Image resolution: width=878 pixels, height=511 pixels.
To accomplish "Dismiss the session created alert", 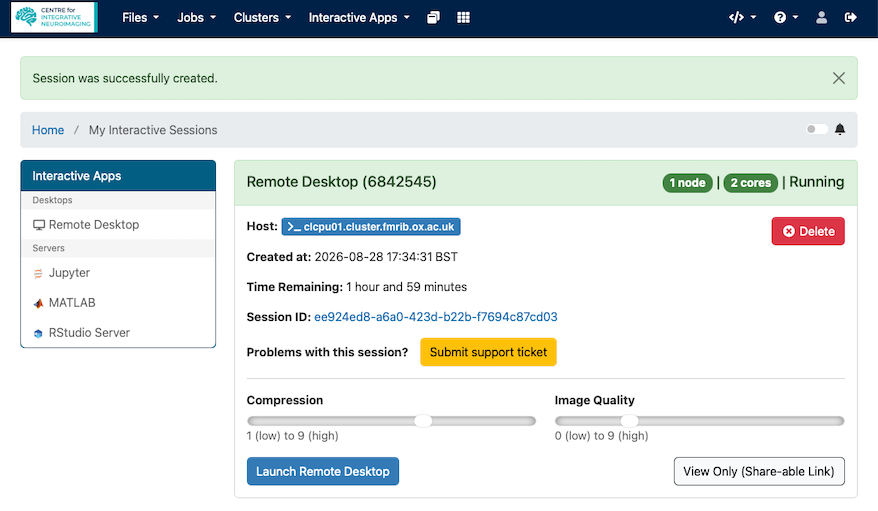I will (x=838, y=78).
